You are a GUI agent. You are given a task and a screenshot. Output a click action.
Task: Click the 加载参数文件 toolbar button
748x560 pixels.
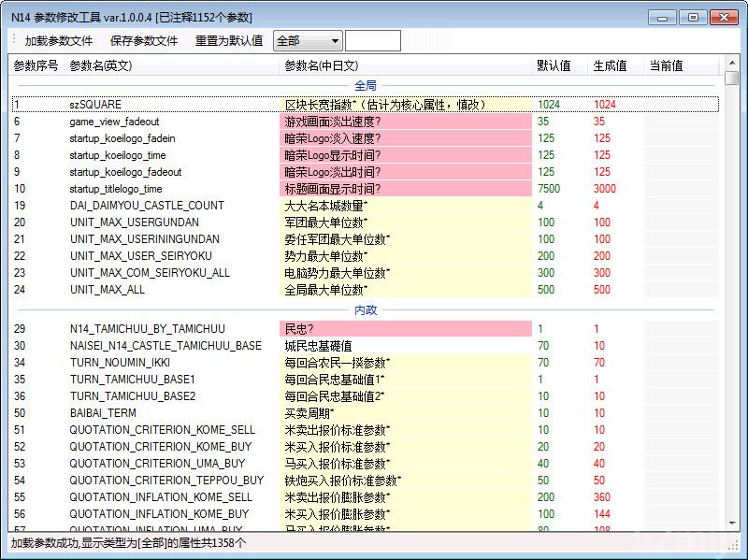click(59, 41)
